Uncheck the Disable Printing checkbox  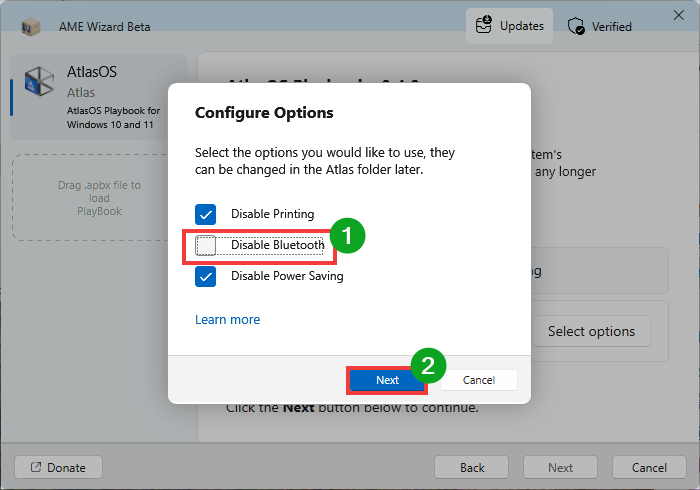(x=205, y=214)
